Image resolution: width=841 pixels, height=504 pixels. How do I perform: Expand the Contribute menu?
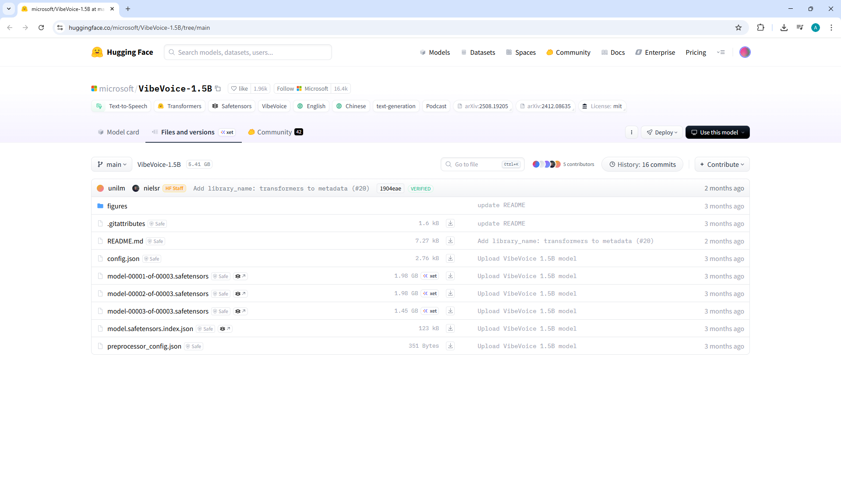pyautogui.click(x=722, y=164)
